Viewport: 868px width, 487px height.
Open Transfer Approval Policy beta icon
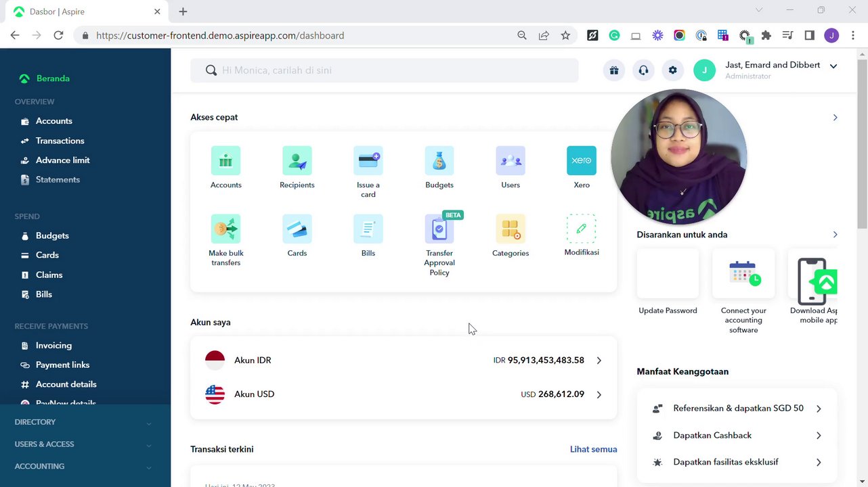click(439, 229)
